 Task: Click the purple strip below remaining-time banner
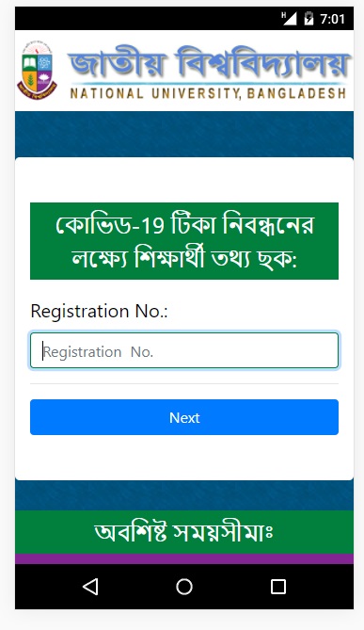(x=184, y=558)
